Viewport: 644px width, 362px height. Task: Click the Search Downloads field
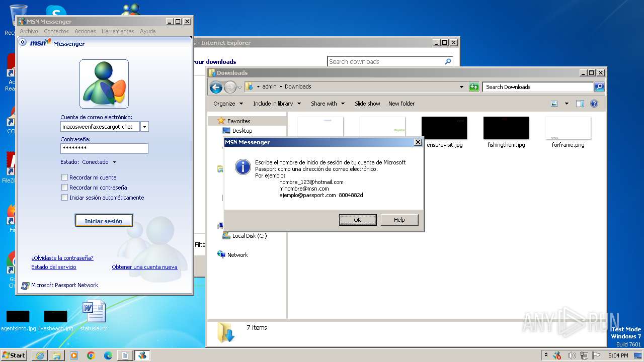coord(538,87)
